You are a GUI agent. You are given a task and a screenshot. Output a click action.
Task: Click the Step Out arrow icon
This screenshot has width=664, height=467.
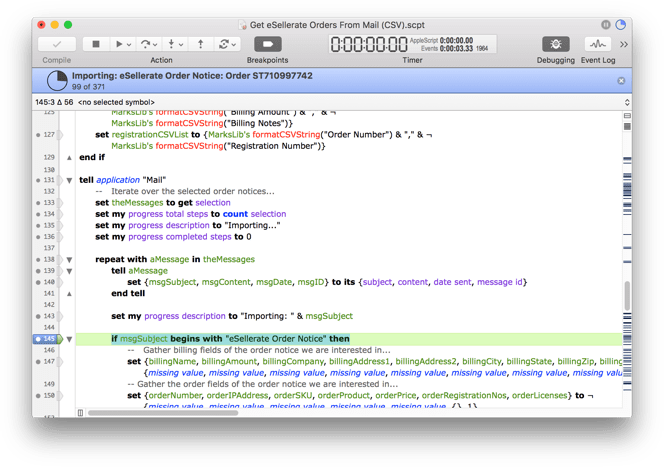click(x=200, y=44)
